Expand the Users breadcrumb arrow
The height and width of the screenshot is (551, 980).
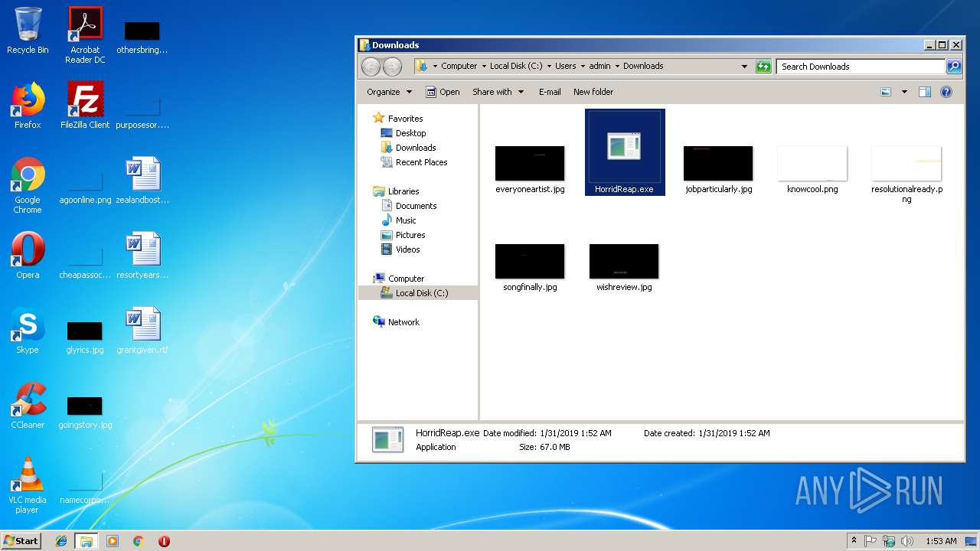tap(583, 67)
